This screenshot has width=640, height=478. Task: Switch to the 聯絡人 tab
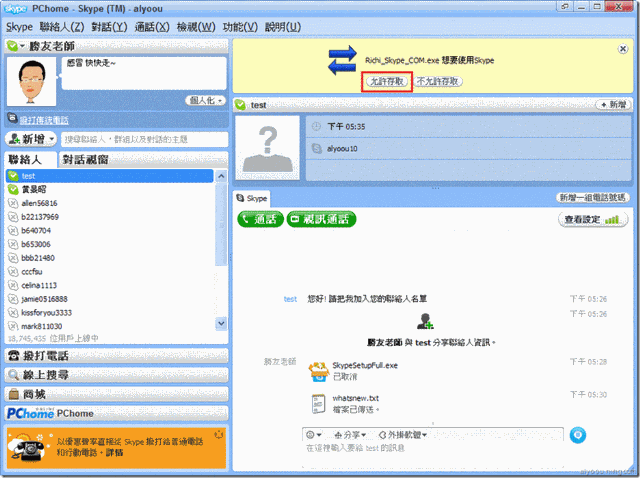[x=31, y=159]
